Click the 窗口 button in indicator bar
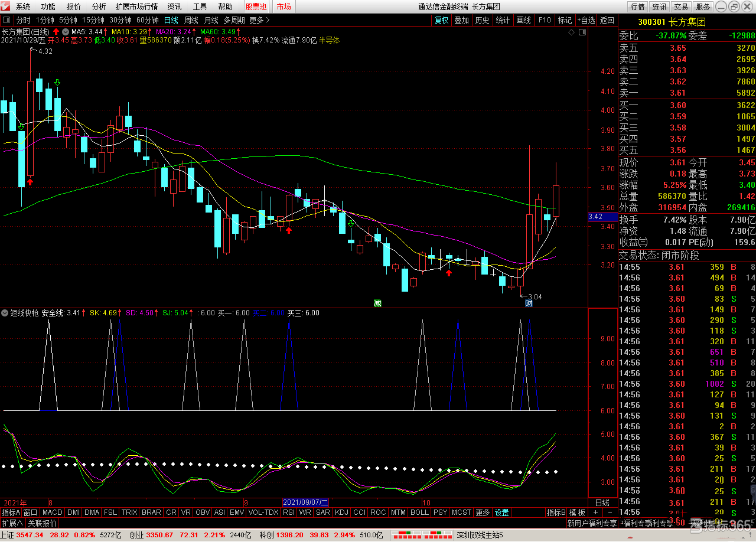This screenshot has width=756, height=542. coord(31,512)
